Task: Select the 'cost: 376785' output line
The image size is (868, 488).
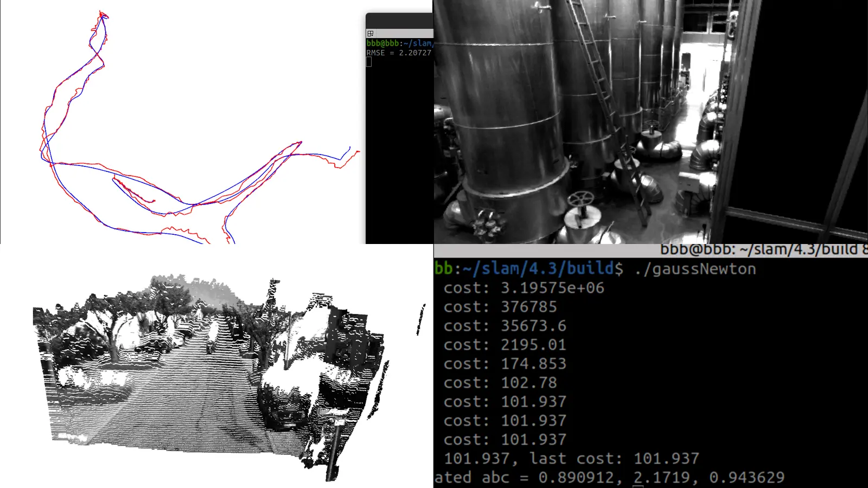Action: 500,307
